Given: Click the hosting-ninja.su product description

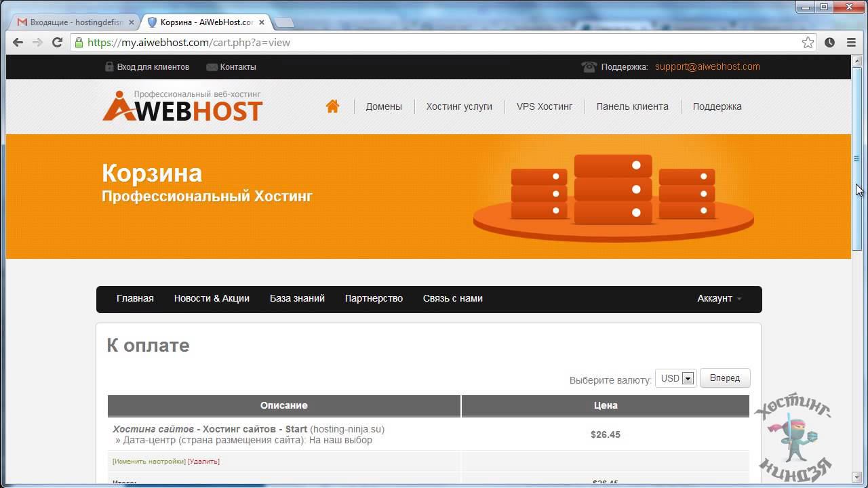Looking at the screenshot, I should click(248, 429).
